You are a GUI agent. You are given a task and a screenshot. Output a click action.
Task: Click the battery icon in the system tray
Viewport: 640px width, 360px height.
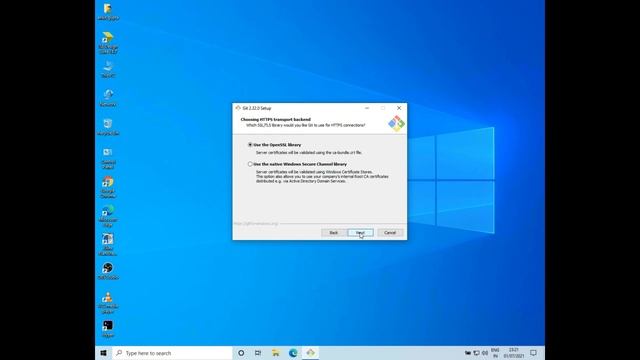(x=468, y=353)
